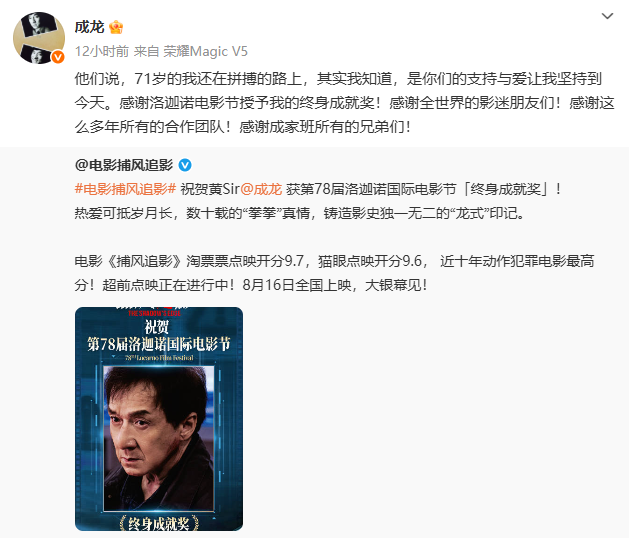Click the red THE SHADOW'S EDGE poster title
The width and height of the screenshot is (629, 538).
click(x=154, y=313)
